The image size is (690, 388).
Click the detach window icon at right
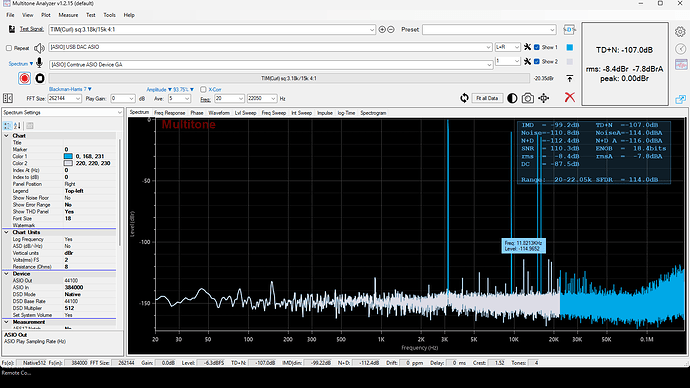tap(680, 99)
